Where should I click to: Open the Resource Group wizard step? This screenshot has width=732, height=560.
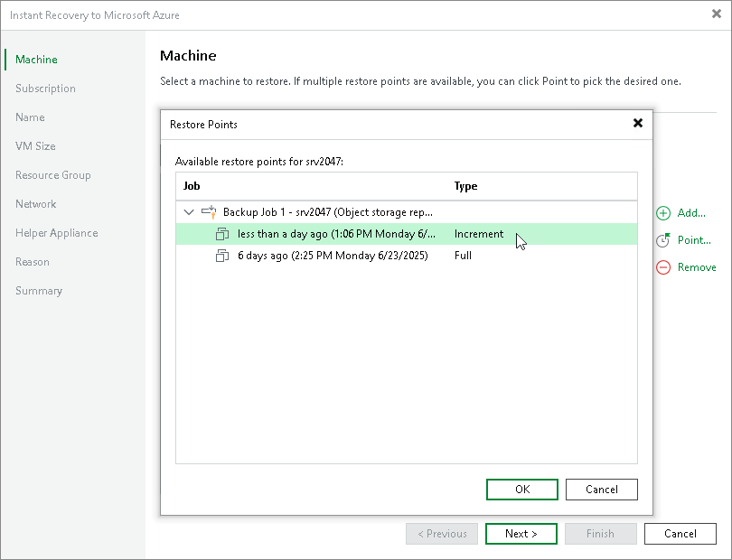click(x=53, y=175)
